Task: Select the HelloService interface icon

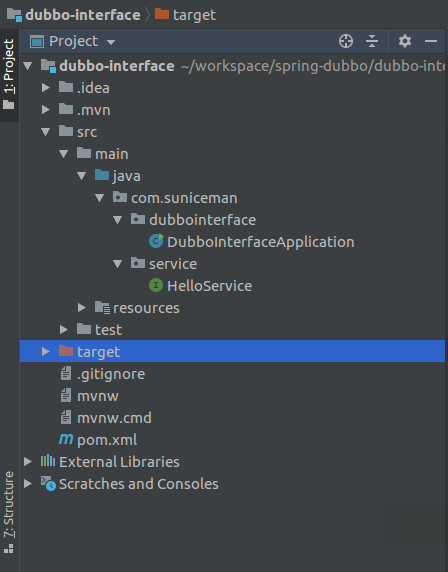Action: click(x=156, y=285)
